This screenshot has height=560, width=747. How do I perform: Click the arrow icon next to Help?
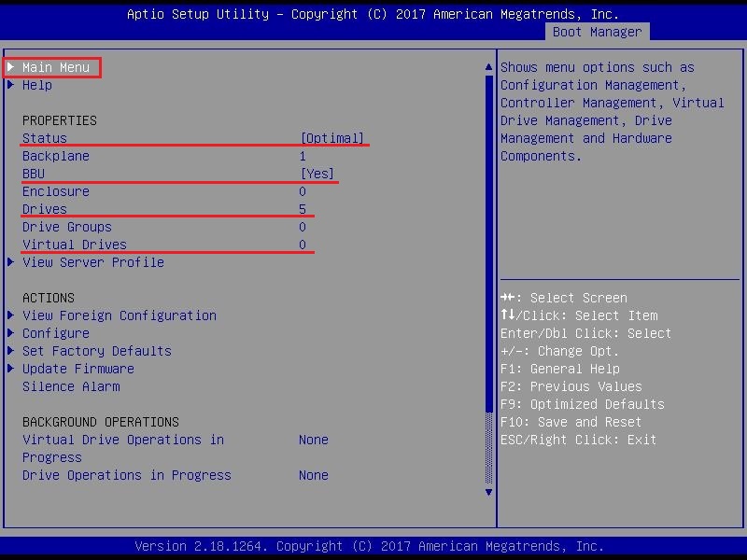[x=11, y=85]
